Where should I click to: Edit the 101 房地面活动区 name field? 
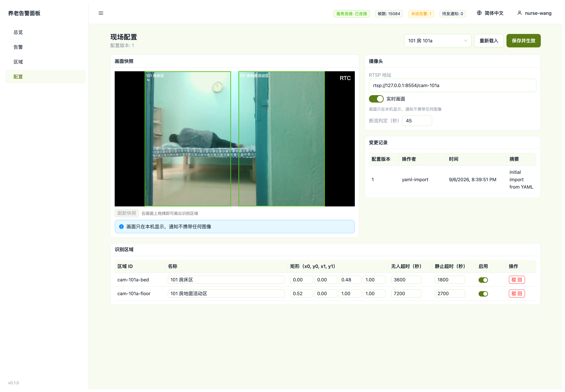(226, 293)
